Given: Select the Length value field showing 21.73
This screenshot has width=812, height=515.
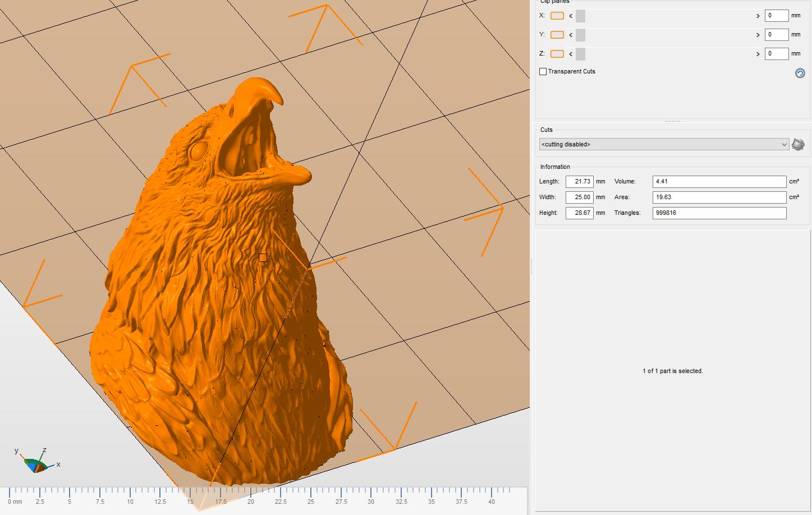Looking at the screenshot, I should click(x=580, y=181).
